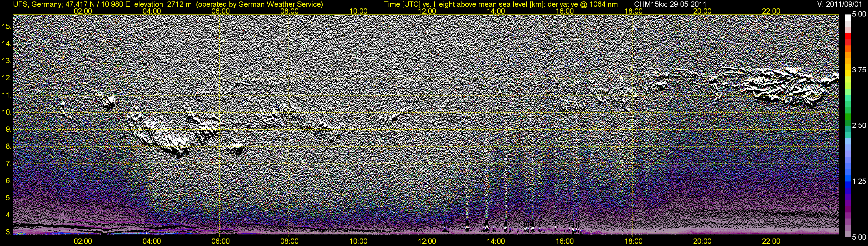The width and height of the screenshot is (868, 246).
Task: Click the top axis 06:00 time label
Action: 221,11
